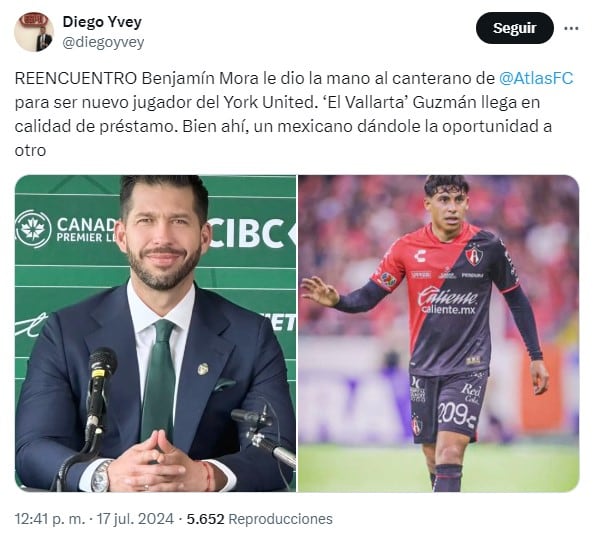The width and height of the screenshot is (596, 536).
Task: Open the @diegoyvey handle link
Action: (x=103, y=42)
